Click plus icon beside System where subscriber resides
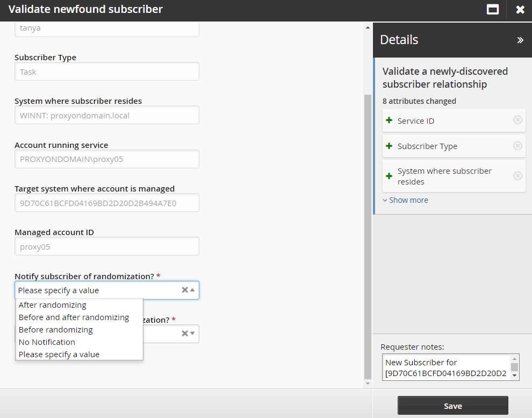The image size is (532, 418). pyautogui.click(x=389, y=176)
